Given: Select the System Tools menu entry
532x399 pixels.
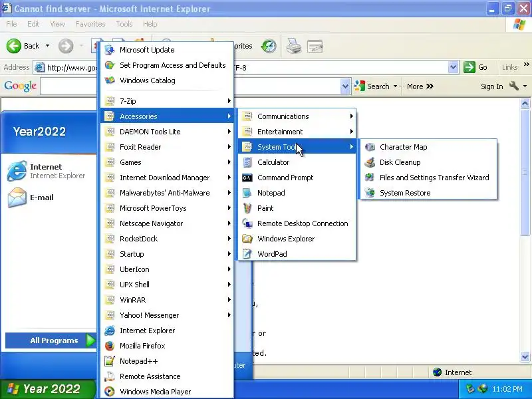Looking at the screenshot, I should (297, 147).
